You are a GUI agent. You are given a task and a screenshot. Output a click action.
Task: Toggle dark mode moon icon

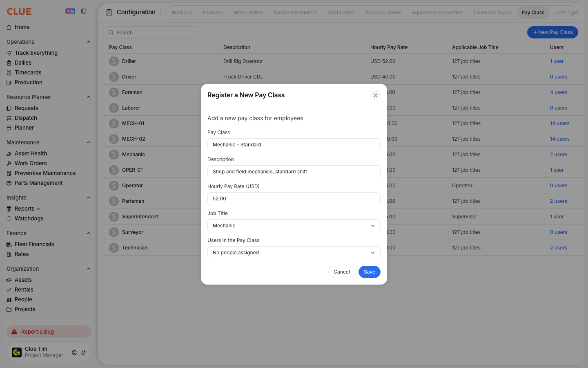click(x=74, y=352)
